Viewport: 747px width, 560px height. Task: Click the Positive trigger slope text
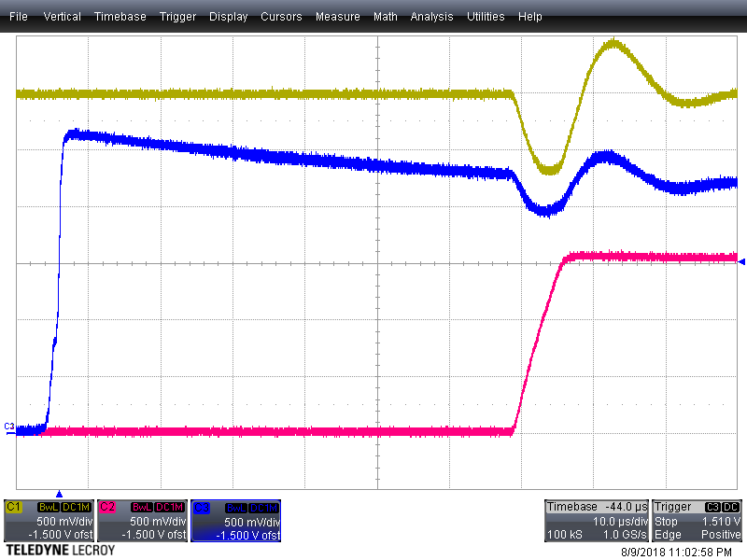pyautogui.click(x=721, y=535)
